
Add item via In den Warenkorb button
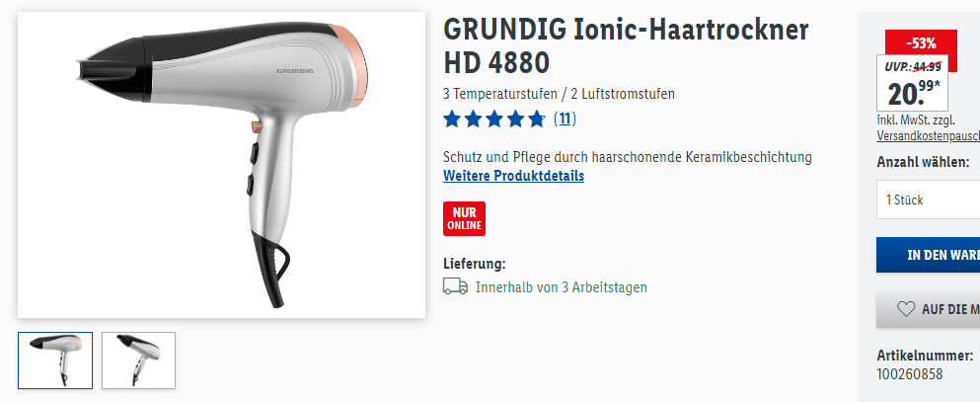[x=928, y=255]
